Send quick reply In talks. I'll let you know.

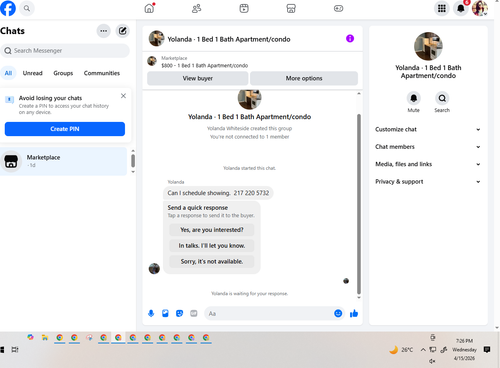pyautogui.click(x=212, y=246)
